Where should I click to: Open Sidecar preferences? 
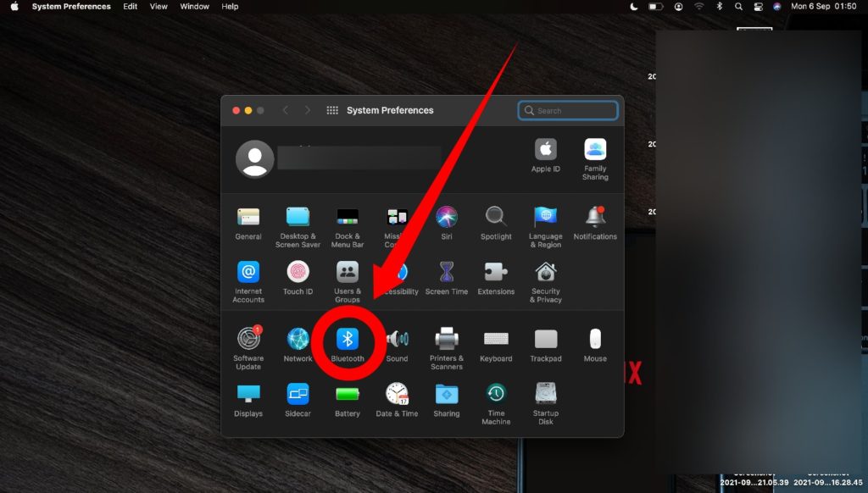pos(298,400)
